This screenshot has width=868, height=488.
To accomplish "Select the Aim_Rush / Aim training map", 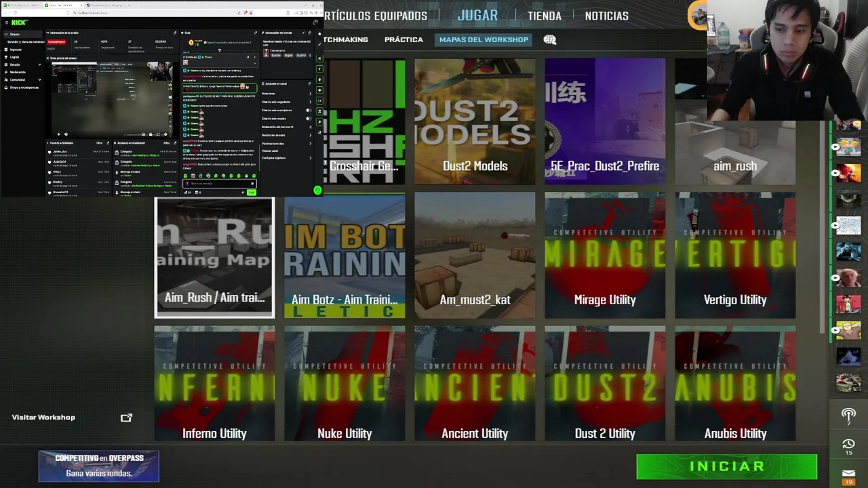I will 214,258.
